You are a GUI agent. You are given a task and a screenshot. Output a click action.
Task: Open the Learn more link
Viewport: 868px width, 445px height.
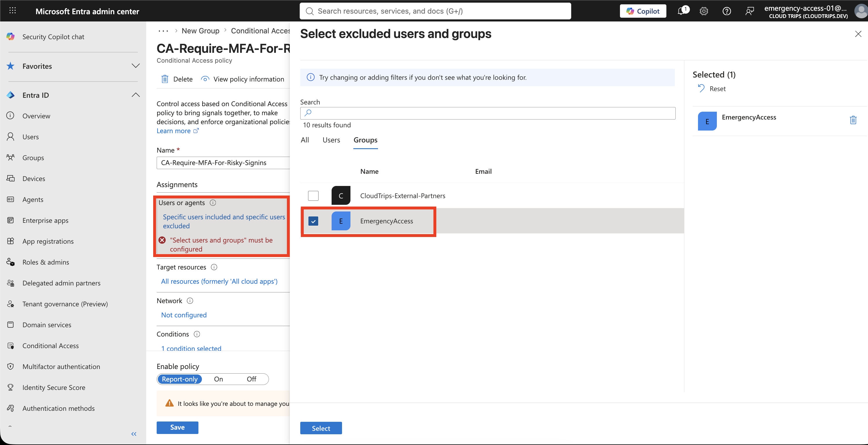178,131
